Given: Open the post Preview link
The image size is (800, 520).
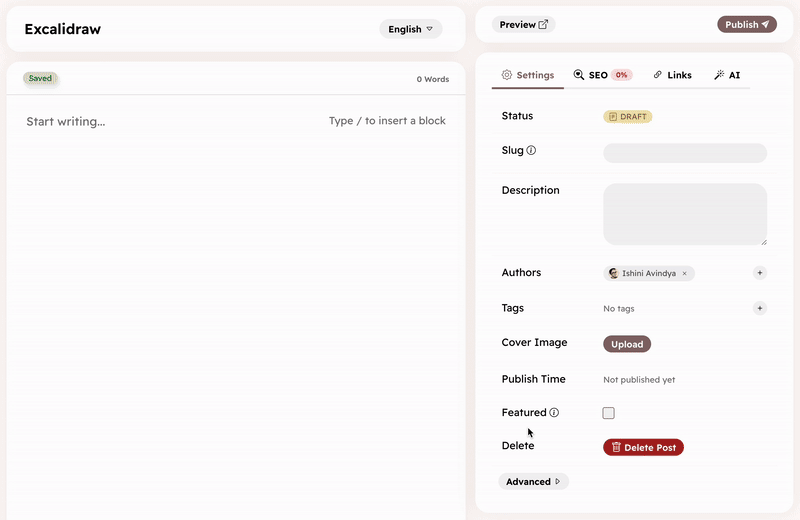Looking at the screenshot, I should [x=523, y=24].
